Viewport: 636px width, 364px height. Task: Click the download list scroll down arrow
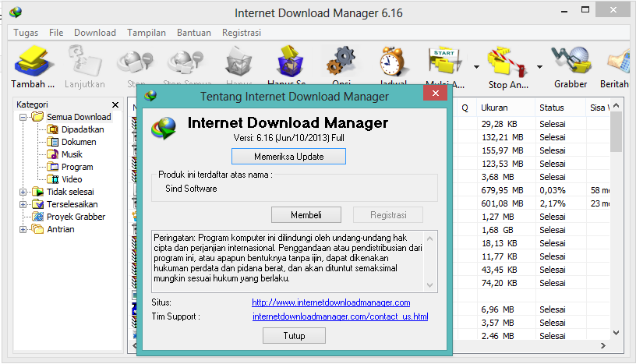(616, 333)
